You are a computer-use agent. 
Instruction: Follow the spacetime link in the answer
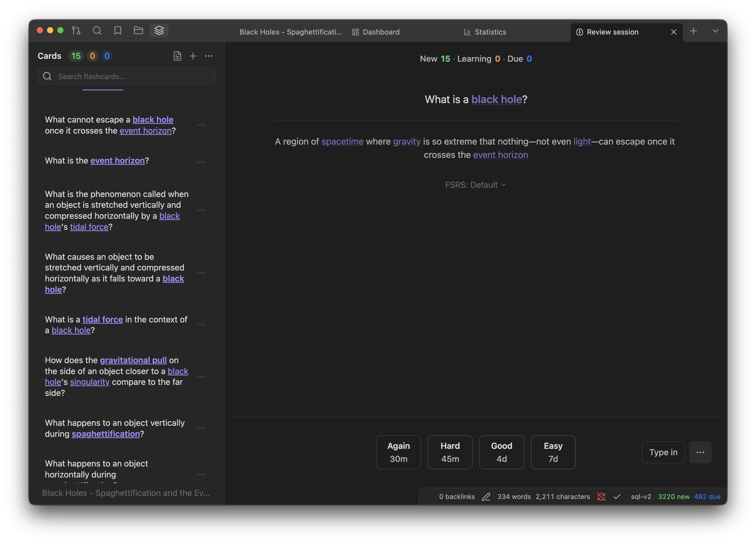pos(342,142)
